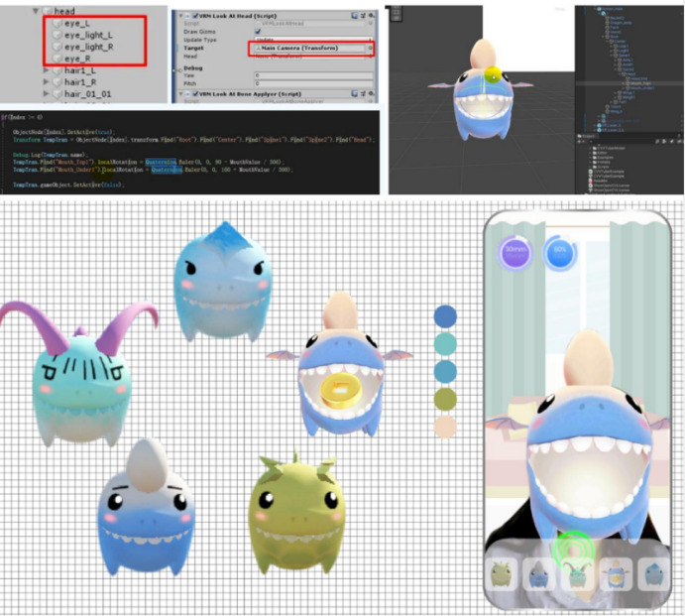Select the eye_R object in hierarchy

(72, 59)
